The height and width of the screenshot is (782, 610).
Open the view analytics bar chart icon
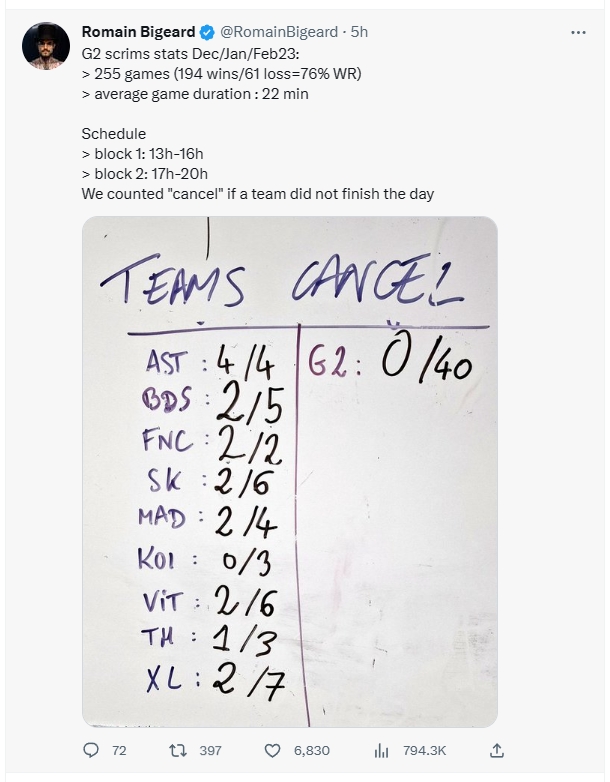tap(381, 751)
